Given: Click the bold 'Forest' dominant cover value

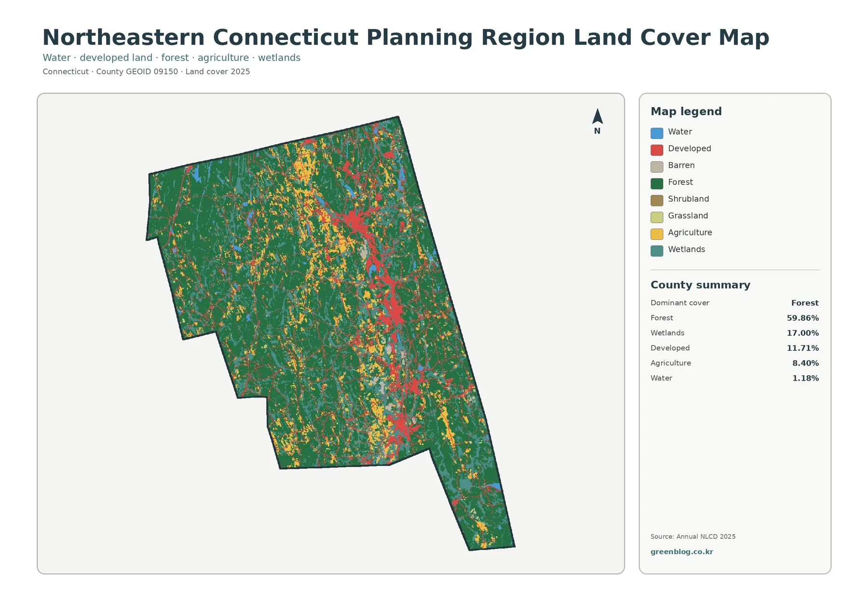Looking at the screenshot, I should click(805, 303).
